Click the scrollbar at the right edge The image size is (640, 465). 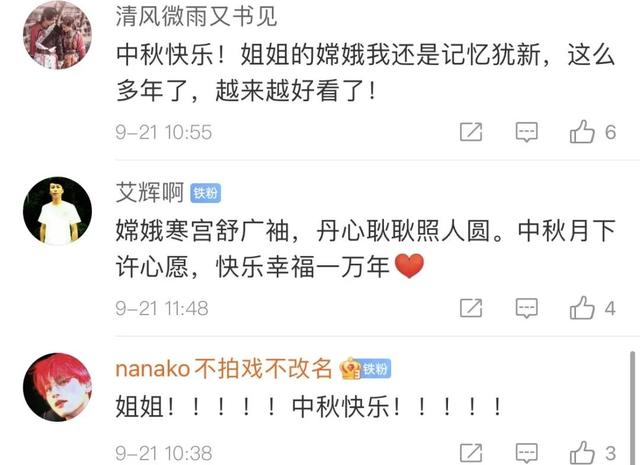pos(633,407)
